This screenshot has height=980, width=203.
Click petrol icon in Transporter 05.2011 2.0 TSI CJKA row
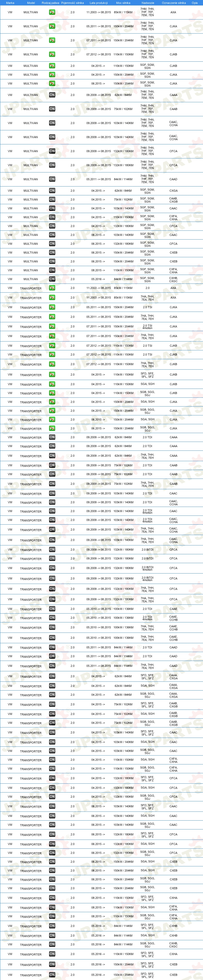click(x=52, y=307)
